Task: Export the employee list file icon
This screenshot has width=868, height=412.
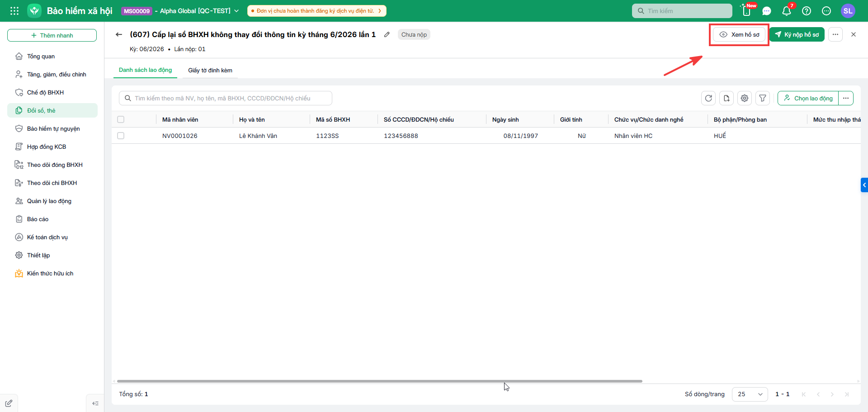Action: 726,98
